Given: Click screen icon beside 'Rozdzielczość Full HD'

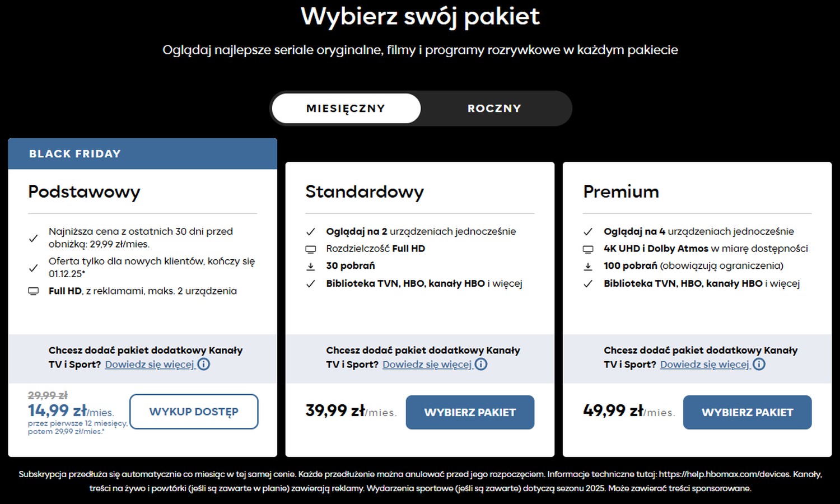Looking at the screenshot, I should 311,249.
